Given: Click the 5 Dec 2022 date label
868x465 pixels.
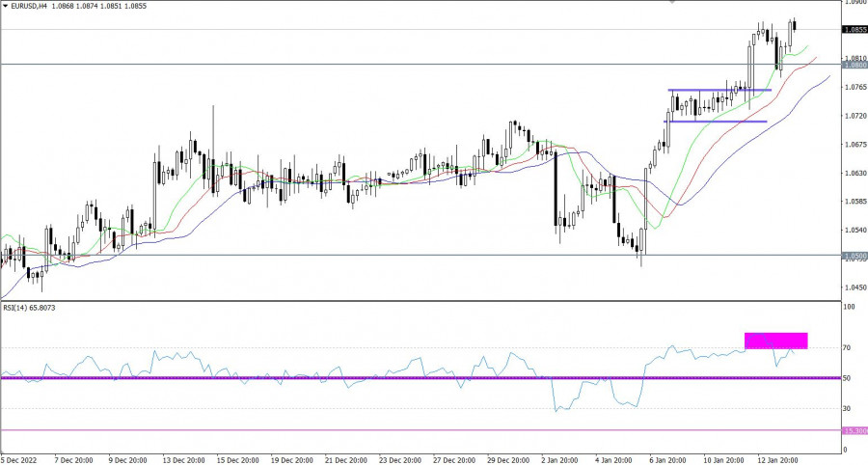Looking at the screenshot, I should [19, 459].
